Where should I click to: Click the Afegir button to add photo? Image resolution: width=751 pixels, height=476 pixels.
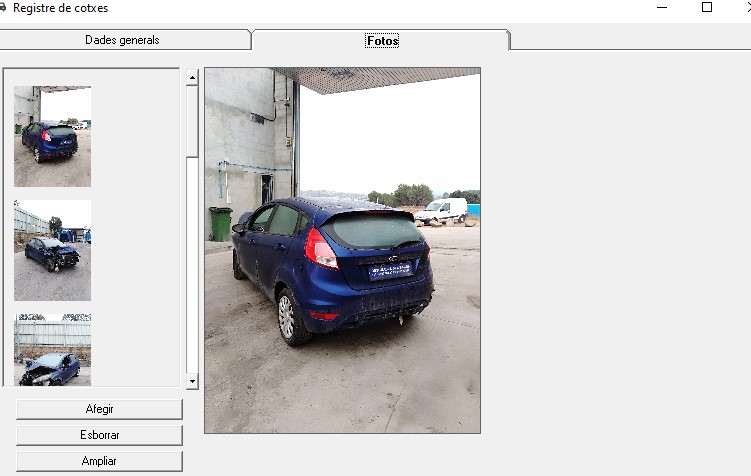click(x=99, y=410)
